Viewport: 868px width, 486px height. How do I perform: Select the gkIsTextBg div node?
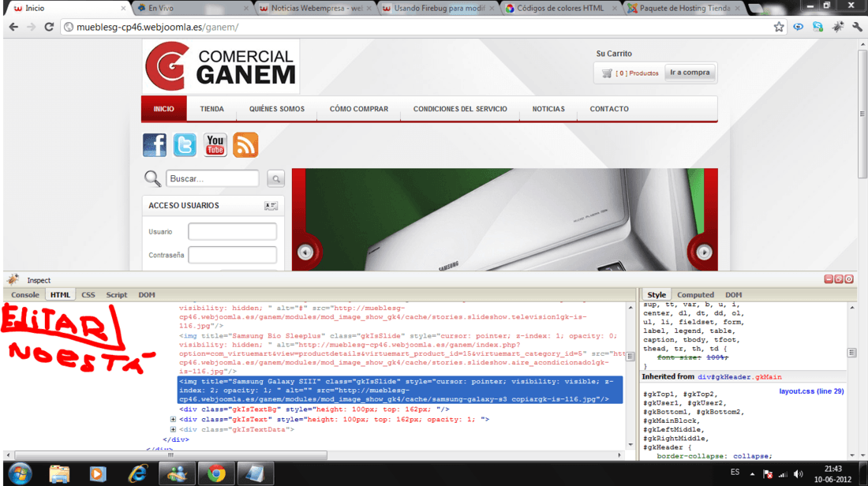pyautogui.click(x=314, y=409)
